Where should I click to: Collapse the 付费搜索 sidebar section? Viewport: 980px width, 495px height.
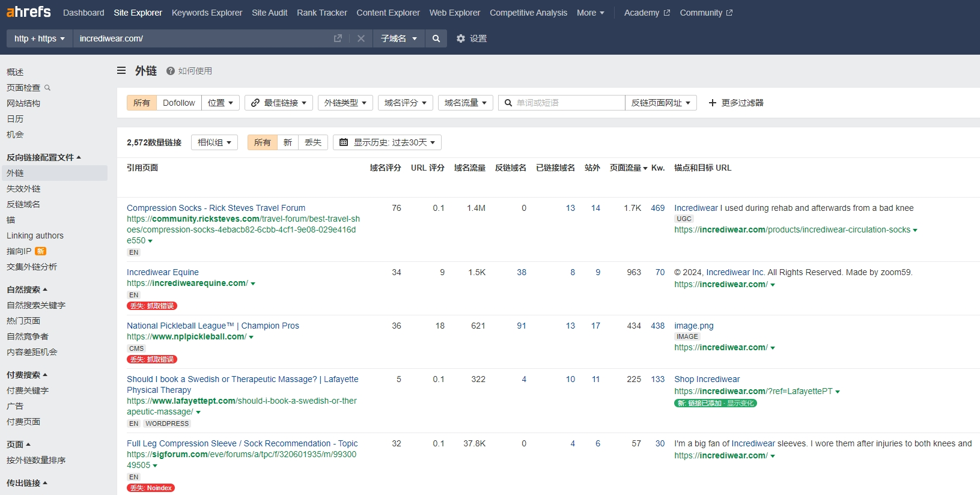pyautogui.click(x=27, y=375)
